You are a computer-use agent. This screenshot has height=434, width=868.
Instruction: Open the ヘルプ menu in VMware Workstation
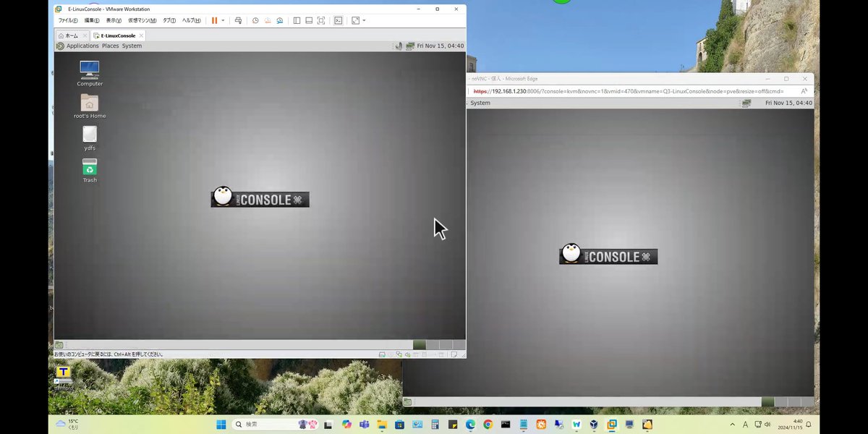tap(192, 20)
